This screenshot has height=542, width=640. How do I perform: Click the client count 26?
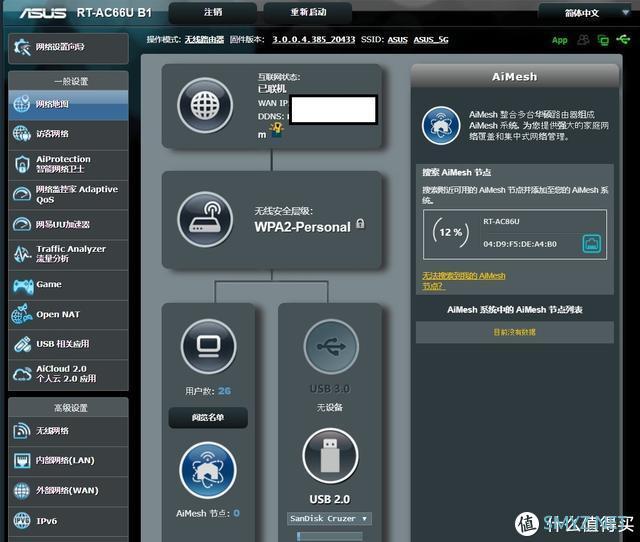point(224,391)
